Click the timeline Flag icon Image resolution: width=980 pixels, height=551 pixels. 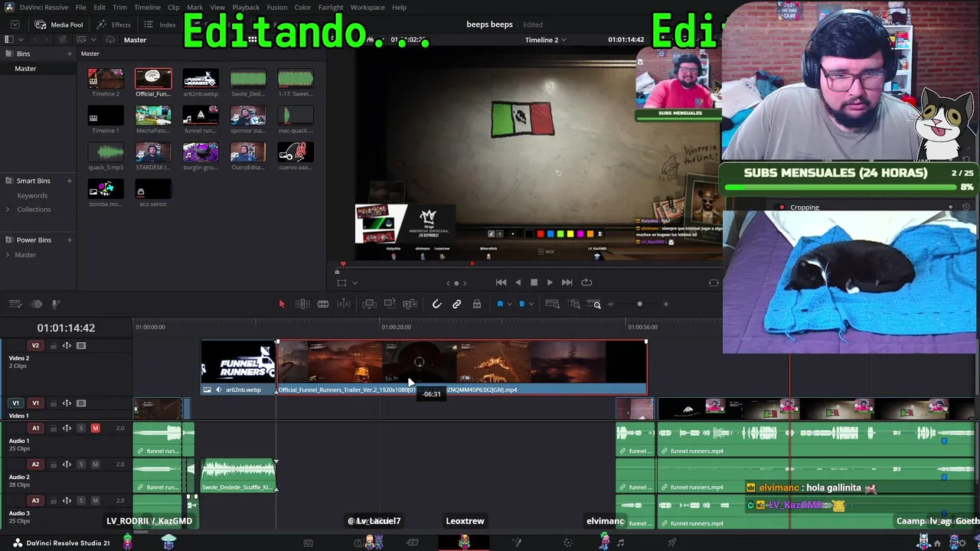click(500, 304)
